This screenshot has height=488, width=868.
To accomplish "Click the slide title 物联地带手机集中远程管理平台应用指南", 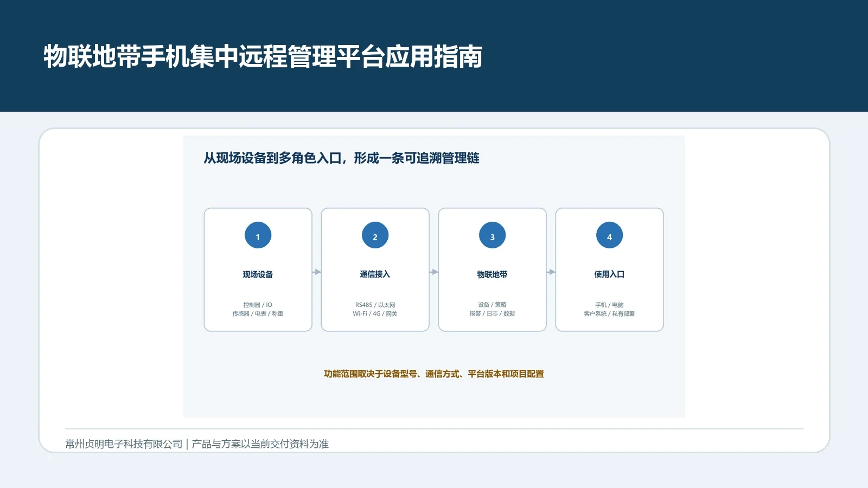I will [x=263, y=56].
